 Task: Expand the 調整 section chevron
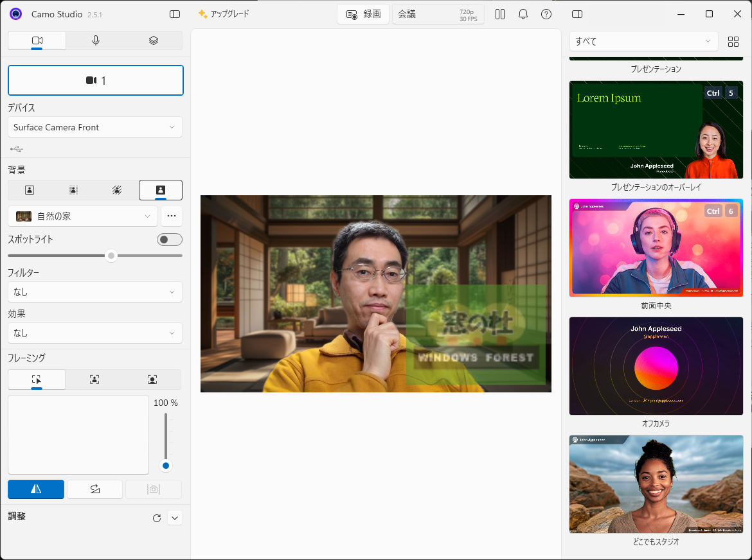(175, 518)
